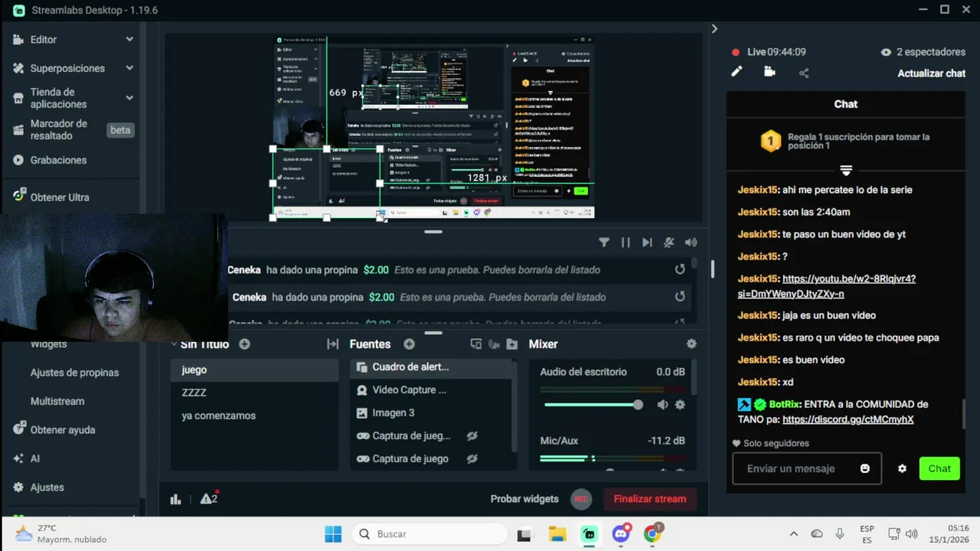
Task: Click the camera icon under Live timer
Action: 769,72
